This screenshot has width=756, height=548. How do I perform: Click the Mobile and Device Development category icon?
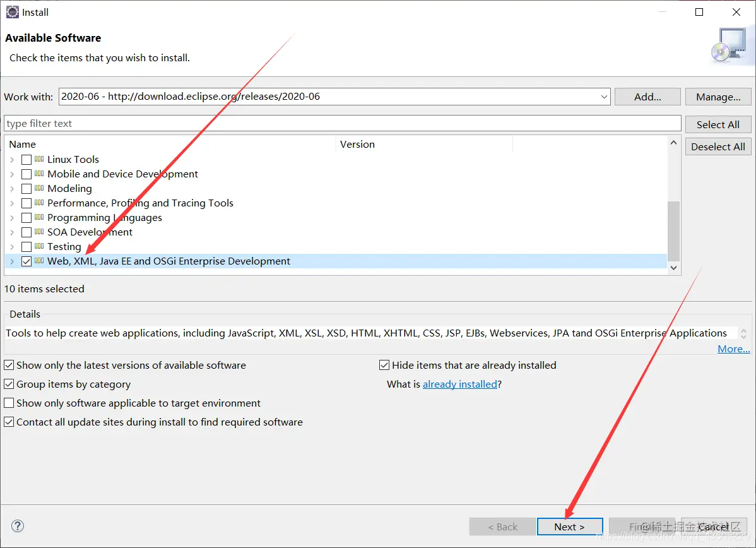[x=39, y=174]
